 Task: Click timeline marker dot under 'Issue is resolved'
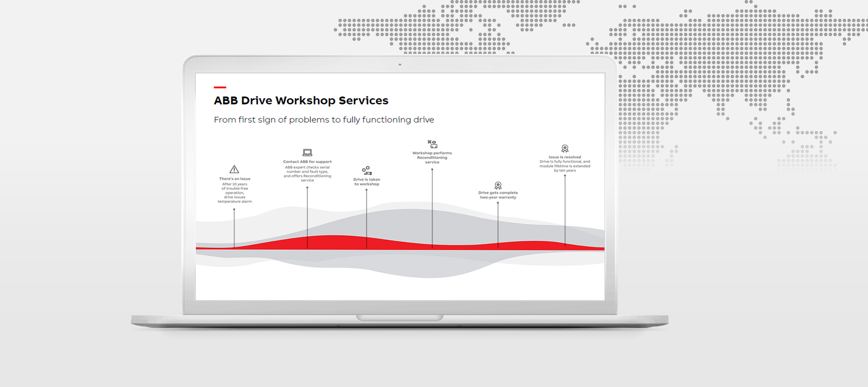(565, 176)
